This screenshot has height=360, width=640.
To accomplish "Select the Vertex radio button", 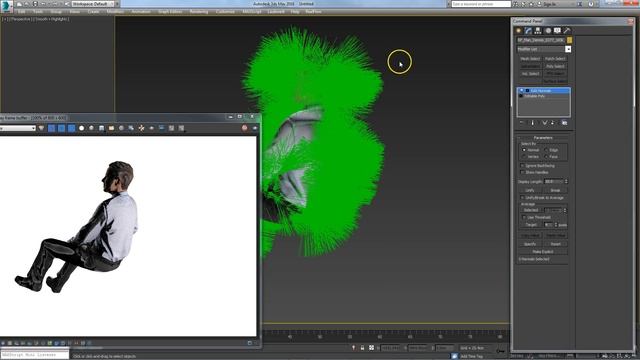I will coord(524,157).
